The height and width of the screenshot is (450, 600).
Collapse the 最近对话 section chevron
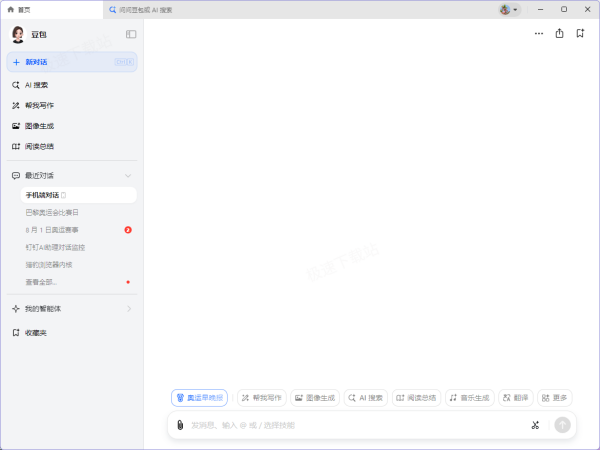128,176
